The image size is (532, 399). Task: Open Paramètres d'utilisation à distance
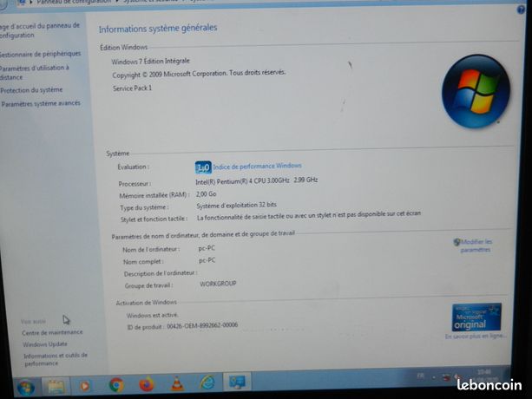(34, 72)
